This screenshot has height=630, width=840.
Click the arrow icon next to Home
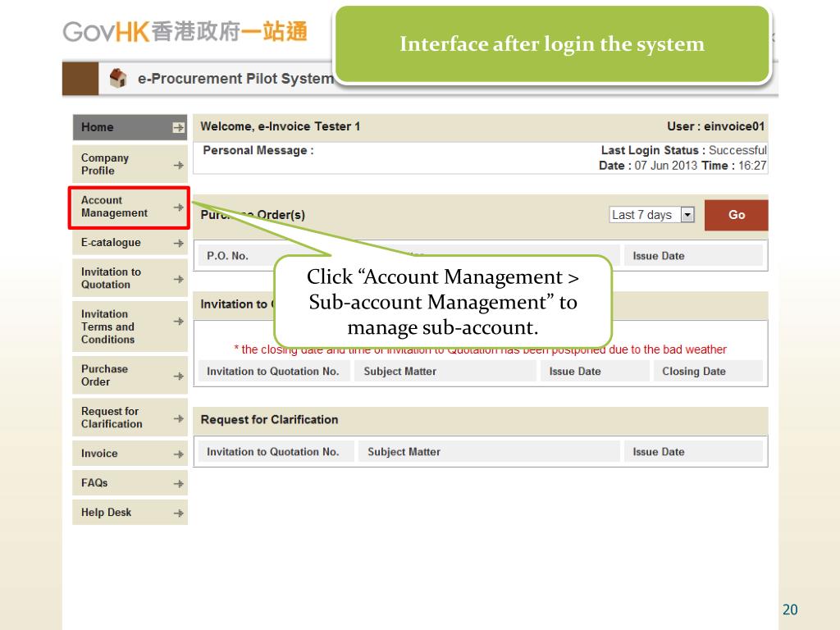177,127
